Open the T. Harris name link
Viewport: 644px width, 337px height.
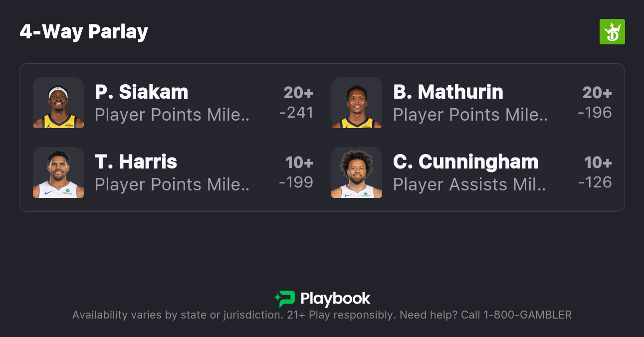[136, 162]
